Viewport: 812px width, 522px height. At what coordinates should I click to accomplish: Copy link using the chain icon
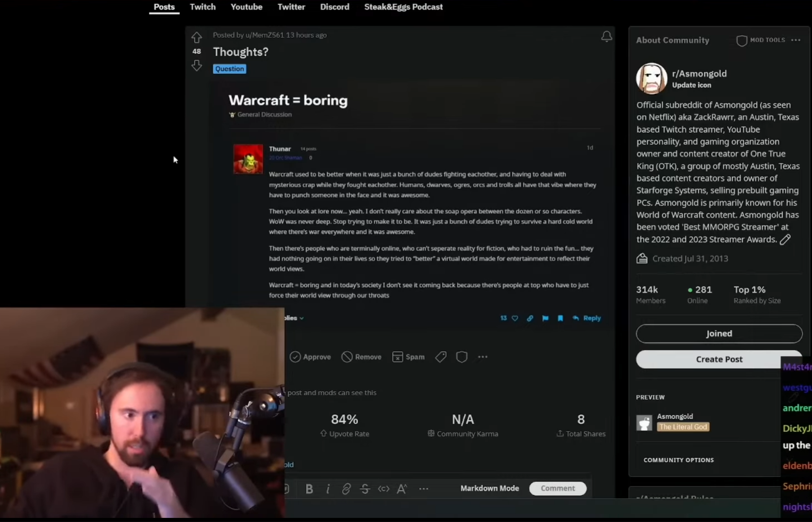(x=530, y=318)
